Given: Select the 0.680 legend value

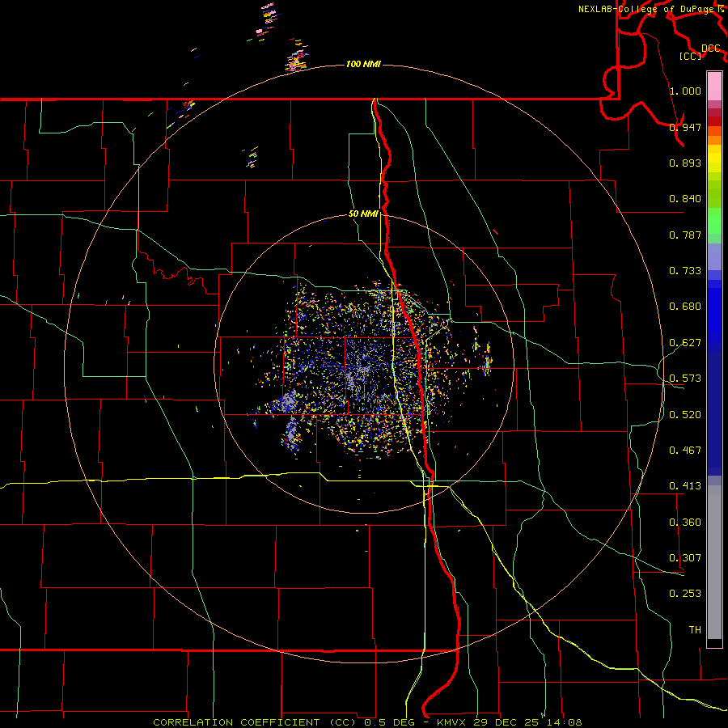Looking at the screenshot, I should (x=685, y=307).
